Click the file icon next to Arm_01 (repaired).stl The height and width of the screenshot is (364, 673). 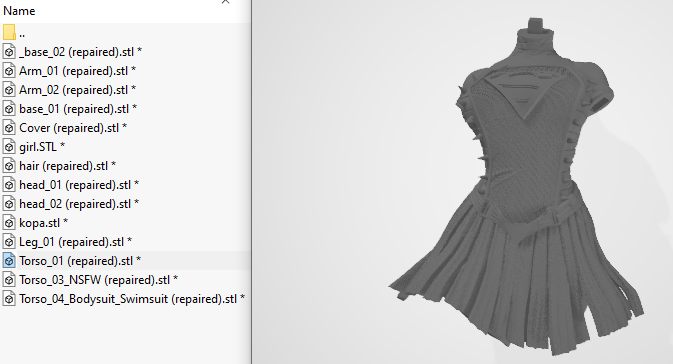pos(9,70)
